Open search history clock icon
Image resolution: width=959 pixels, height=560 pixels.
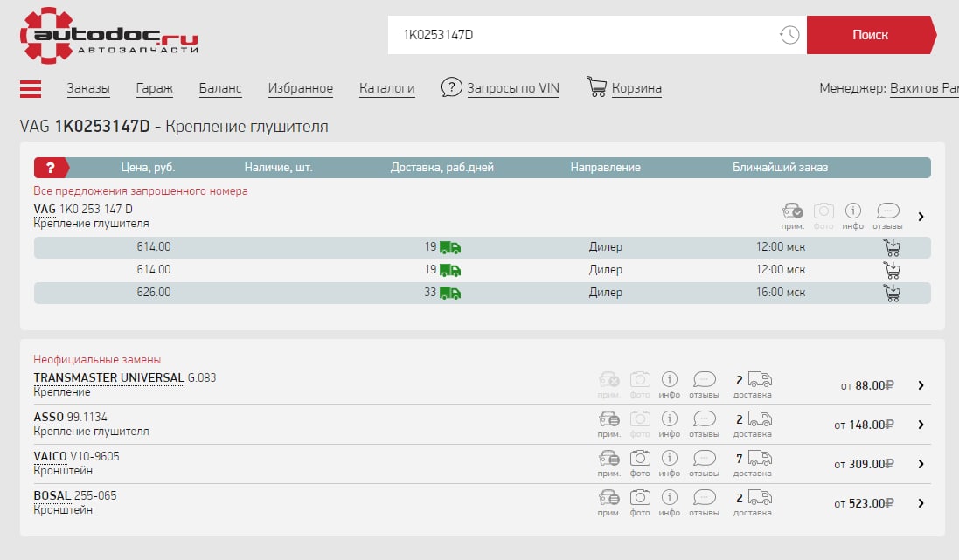[x=789, y=35]
